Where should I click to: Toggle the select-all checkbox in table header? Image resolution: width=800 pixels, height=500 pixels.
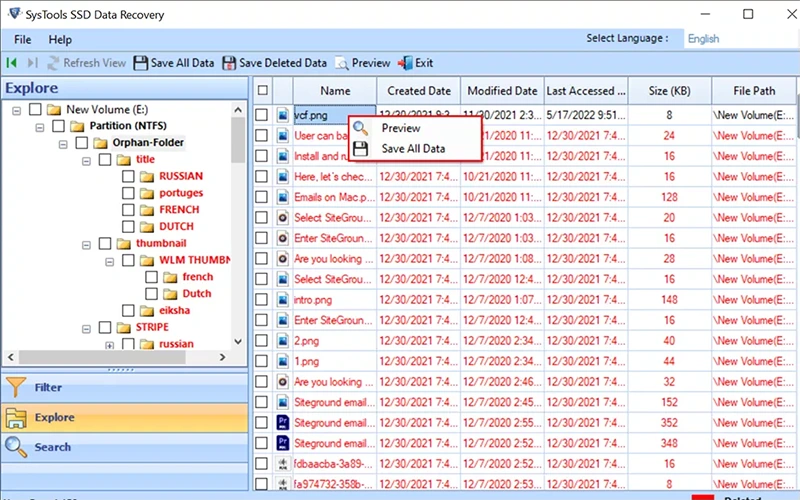(263, 90)
